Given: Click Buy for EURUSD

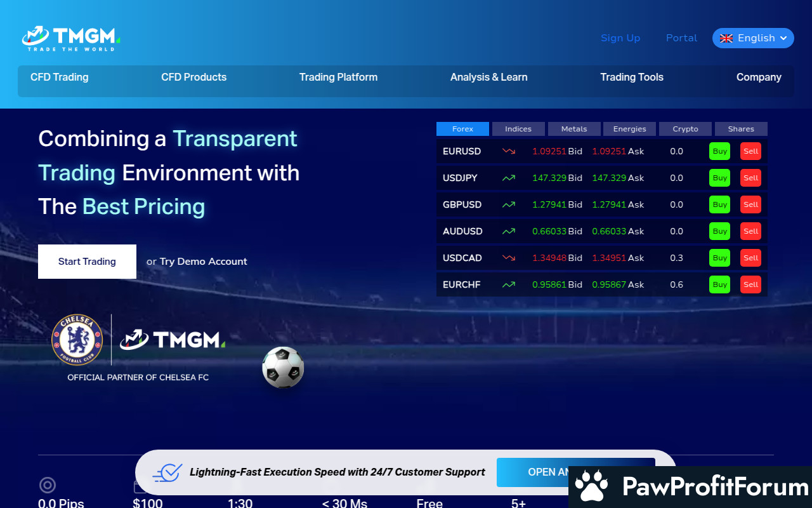Looking at the screenshot, I should click(719, 151).
